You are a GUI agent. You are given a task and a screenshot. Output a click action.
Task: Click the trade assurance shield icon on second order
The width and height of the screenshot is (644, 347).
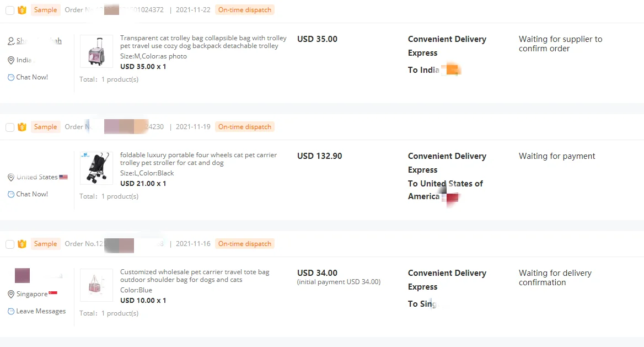[22, 127]
